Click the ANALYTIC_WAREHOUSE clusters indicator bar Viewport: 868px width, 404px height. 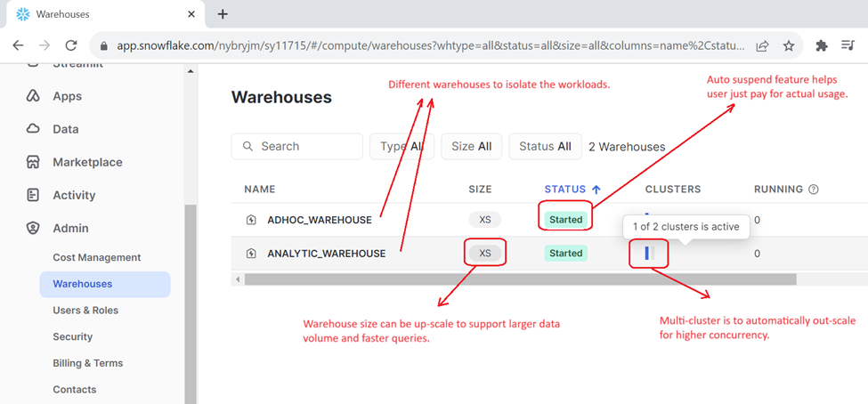(x=649, y=254)
